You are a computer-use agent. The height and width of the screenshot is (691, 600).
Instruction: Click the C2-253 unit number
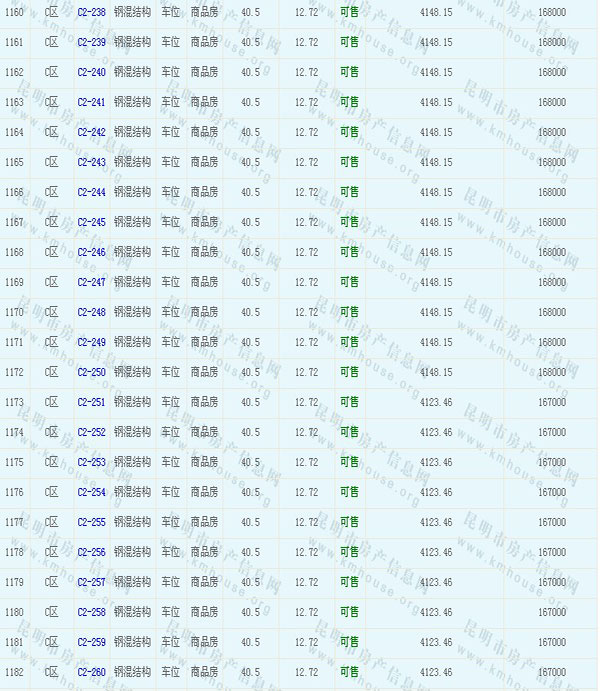pos(91,462)
